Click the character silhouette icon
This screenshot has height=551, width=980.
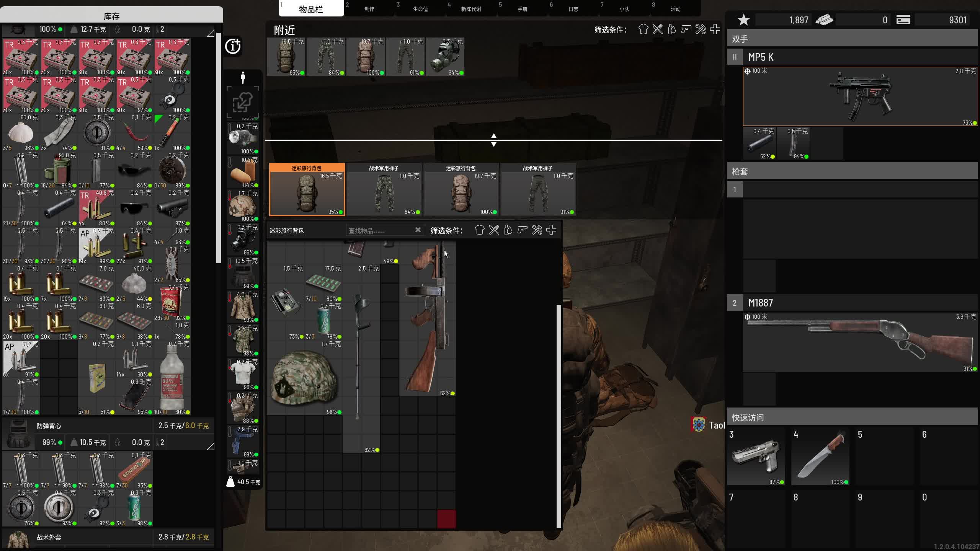(242, 78)
